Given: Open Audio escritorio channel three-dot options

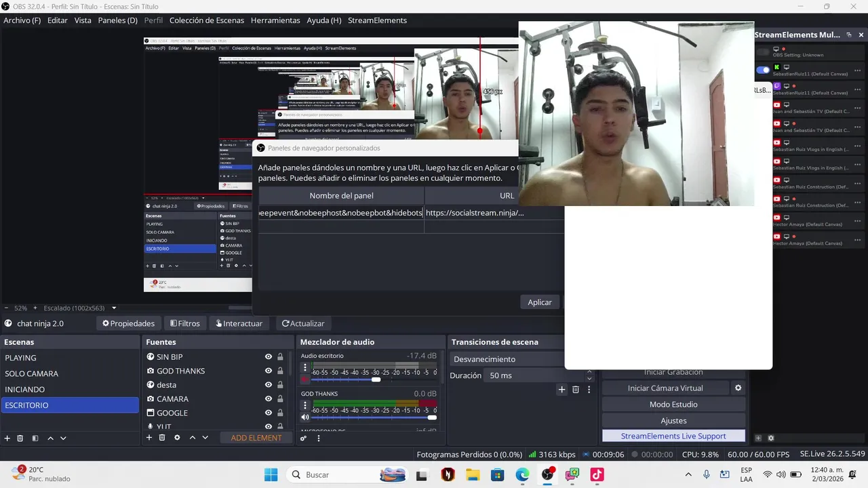Looking at the screenshot, I should [305, 367].
